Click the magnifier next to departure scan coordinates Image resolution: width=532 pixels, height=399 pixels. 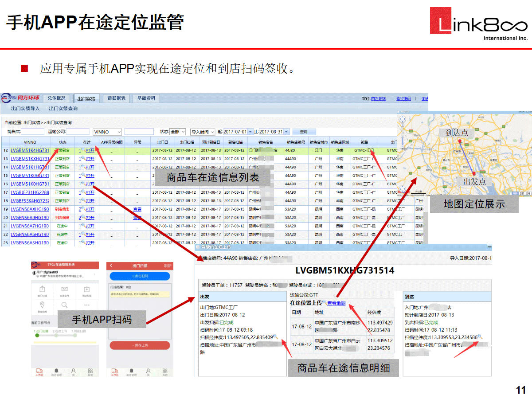tap(276, 337)
